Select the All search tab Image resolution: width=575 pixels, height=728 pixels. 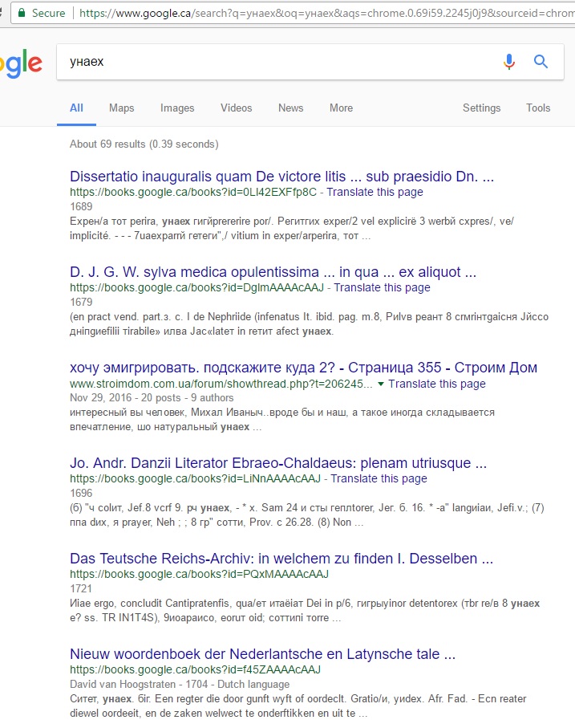click(76, 108)
